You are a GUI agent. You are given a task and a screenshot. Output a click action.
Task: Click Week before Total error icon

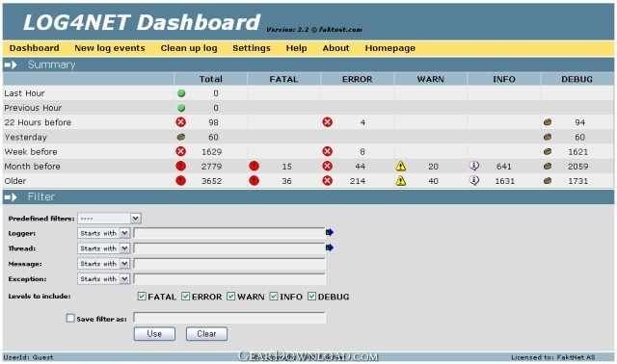[x=180, y=151]
